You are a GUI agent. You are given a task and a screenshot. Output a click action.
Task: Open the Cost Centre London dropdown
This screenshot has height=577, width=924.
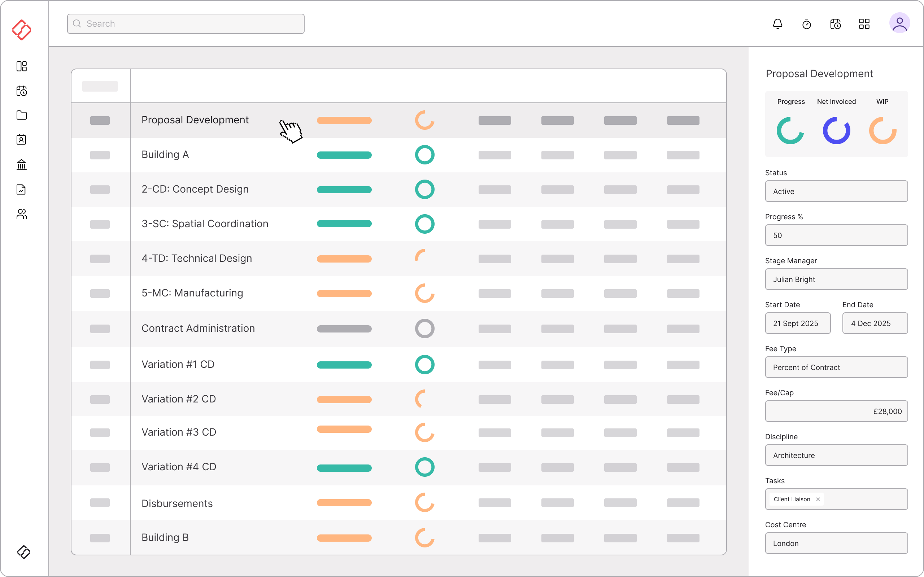pos(836,543)
